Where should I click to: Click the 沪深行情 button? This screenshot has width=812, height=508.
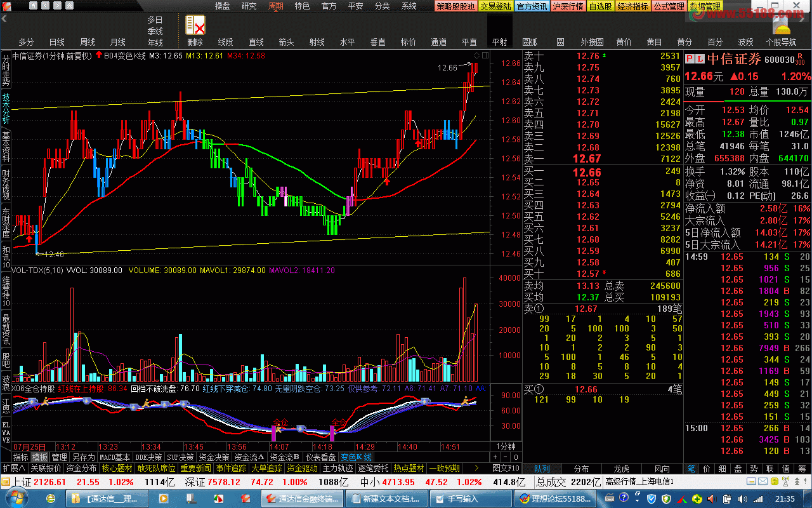pyautogui.click(x=568, y=6)
